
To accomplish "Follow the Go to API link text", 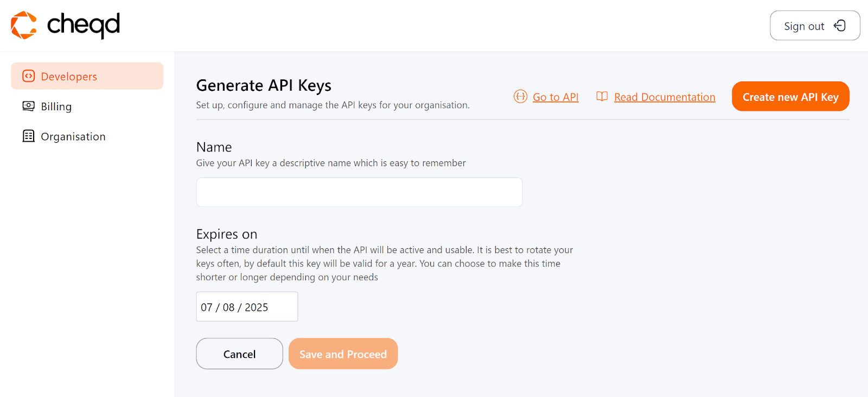I will tap(556, 97).
